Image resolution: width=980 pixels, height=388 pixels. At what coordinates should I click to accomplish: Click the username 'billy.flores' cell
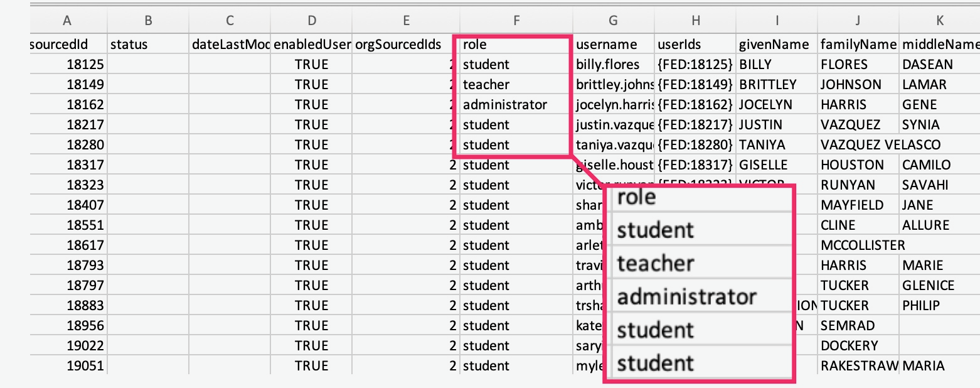point(614,64)
